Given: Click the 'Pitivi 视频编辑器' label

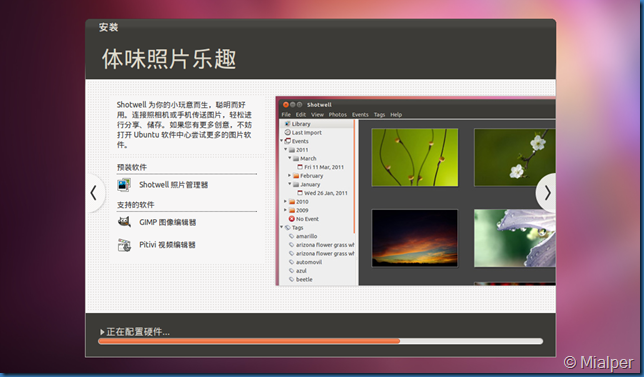Looking at the screenshot, I should coord(167,245).
